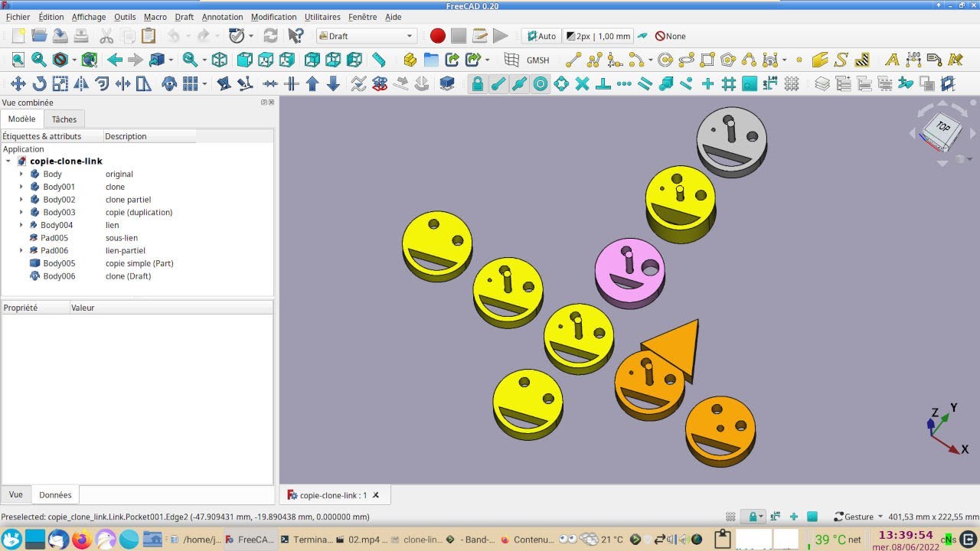This screenshot has width=980, height=551.
Task: Switch to Terminal window in taskbar
Action: click(305, 540)
